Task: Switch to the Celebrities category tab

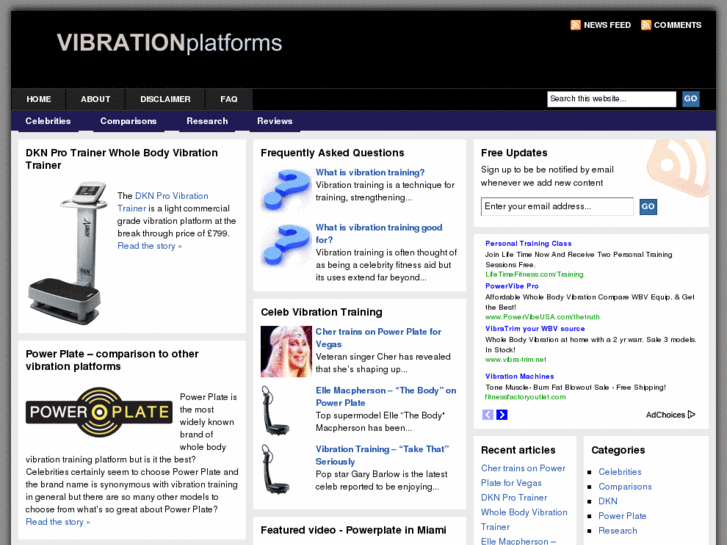Action: 48,121
